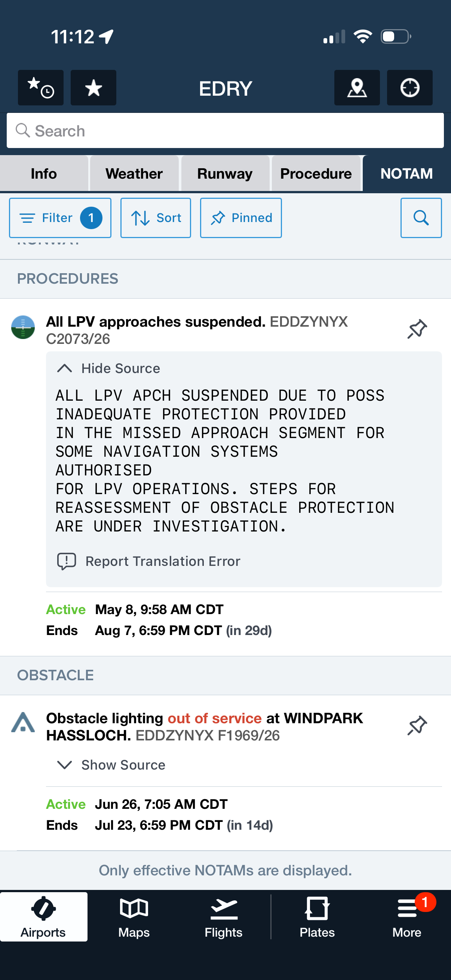Open the Plates section
Screen dimensions: 451x980
click(317, 917)
